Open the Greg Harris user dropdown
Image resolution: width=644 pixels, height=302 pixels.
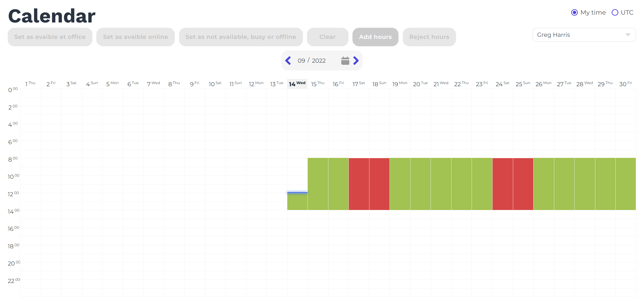point(580,35)
